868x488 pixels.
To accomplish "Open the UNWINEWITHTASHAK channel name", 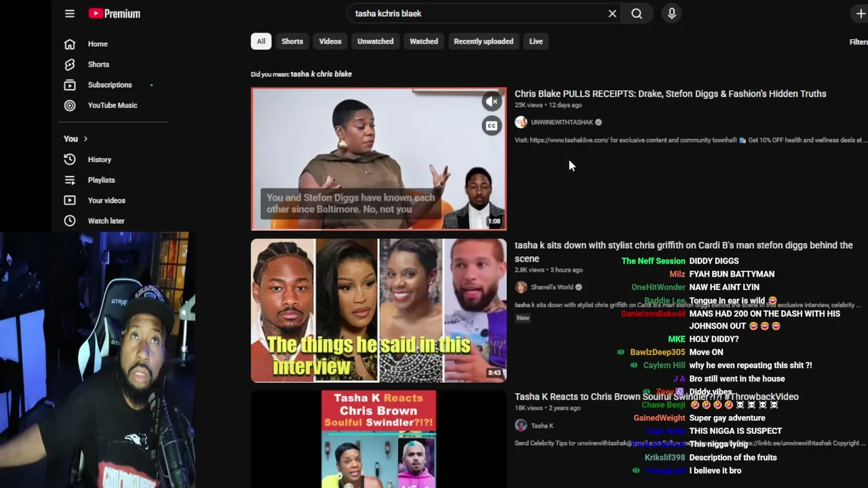I will click(x=561, y=122).
